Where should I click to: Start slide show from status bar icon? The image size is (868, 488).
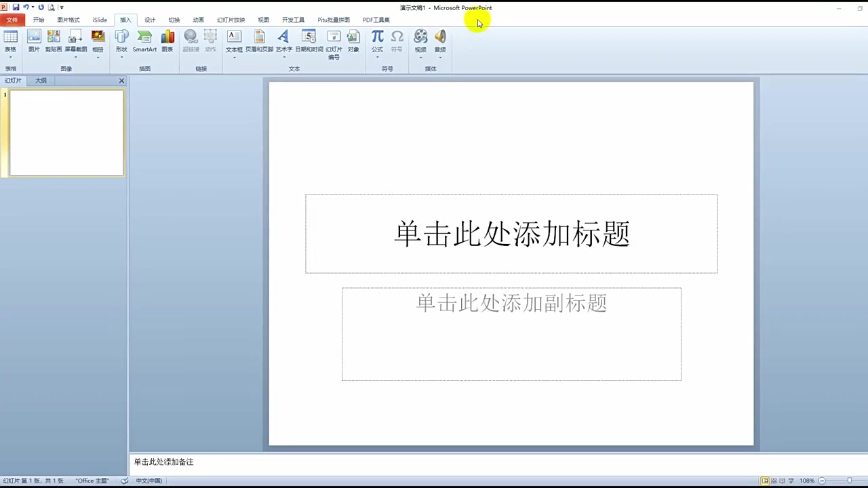[x=791, y=481]
